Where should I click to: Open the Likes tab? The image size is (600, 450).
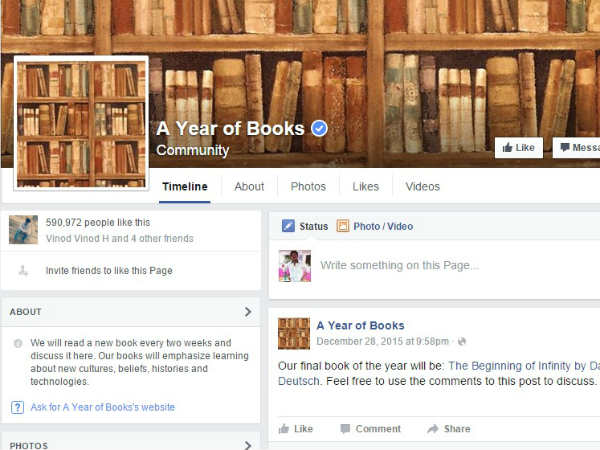pyautogui.click(x=365, y=186)
